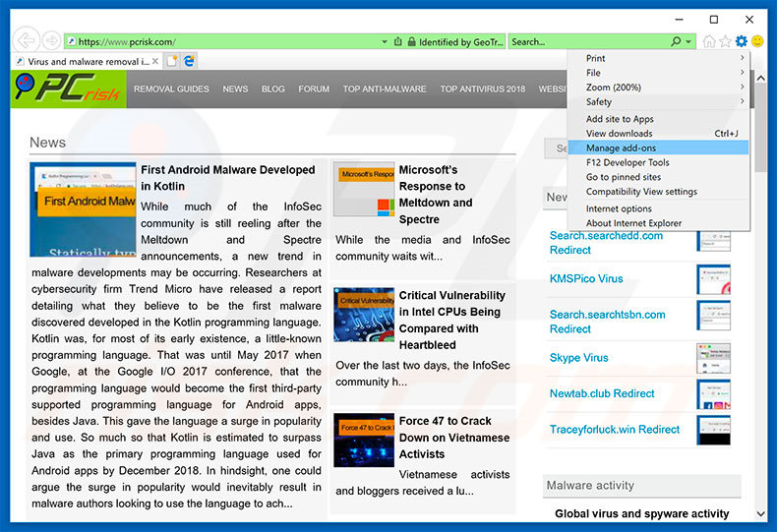The width and height of the screenshot is (777, 532).
Task: Open TOP ANTIVIRUS 2018 nav link
Action: (483, 89)
